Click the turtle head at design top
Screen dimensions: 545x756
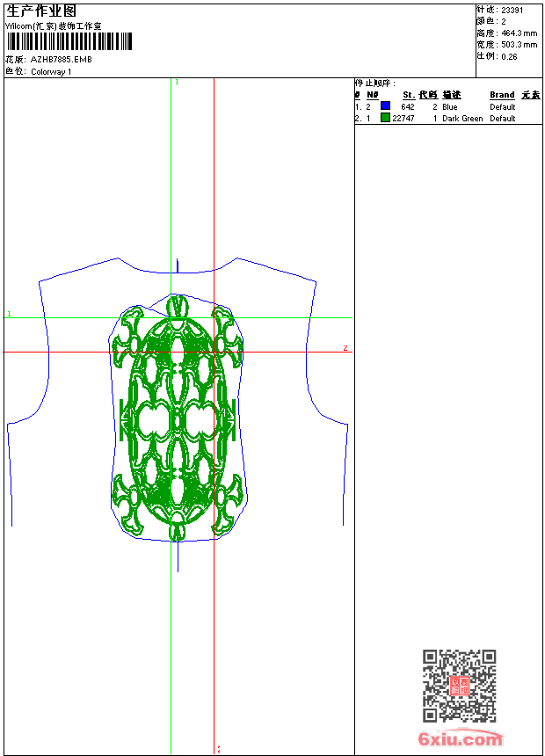tap(178, 308)
